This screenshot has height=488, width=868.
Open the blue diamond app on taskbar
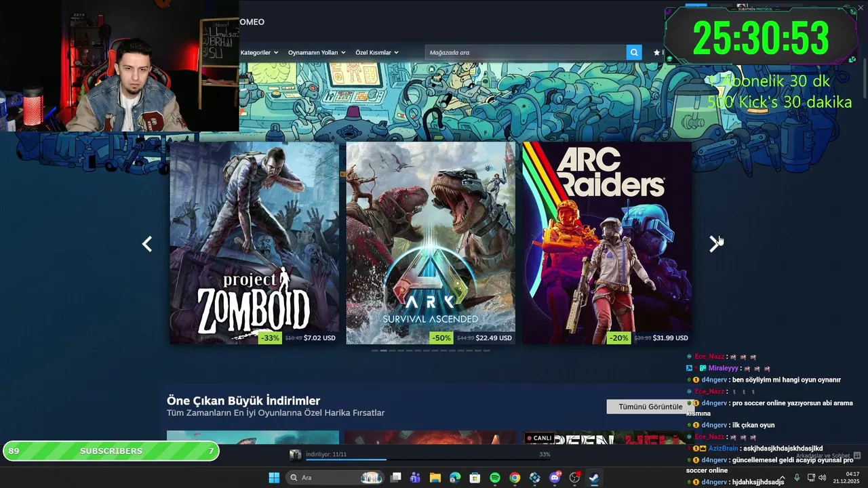coord(535,478)
